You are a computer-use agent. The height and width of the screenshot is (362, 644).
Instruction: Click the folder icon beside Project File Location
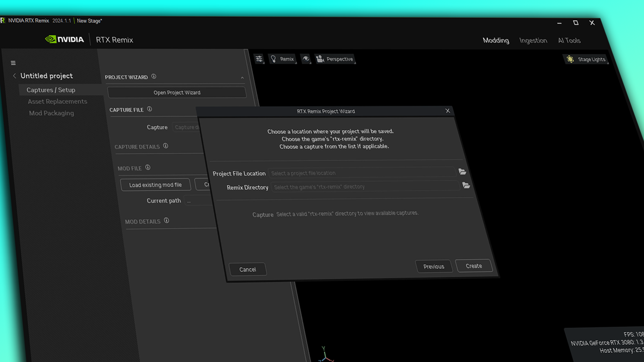coord(463,172)
